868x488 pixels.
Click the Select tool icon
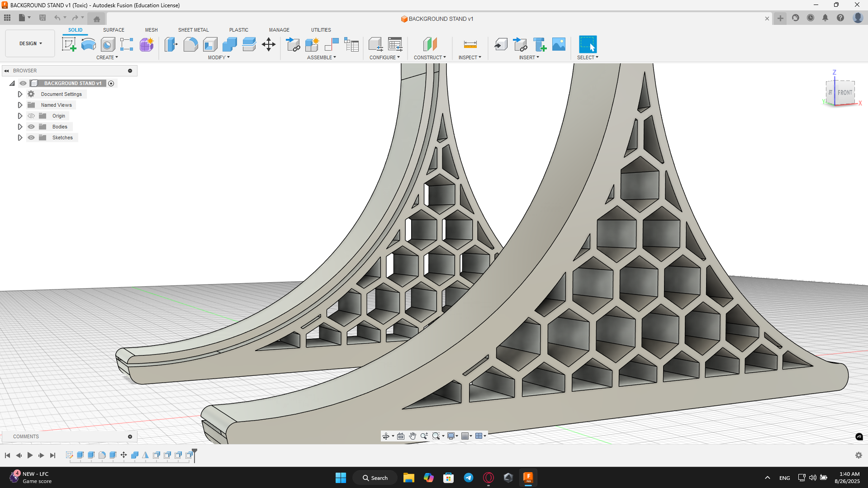point(588,44)
